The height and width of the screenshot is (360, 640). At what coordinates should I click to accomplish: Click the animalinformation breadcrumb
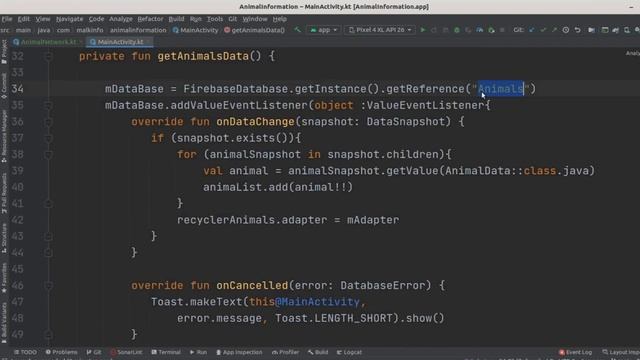[x=138, y=30]
